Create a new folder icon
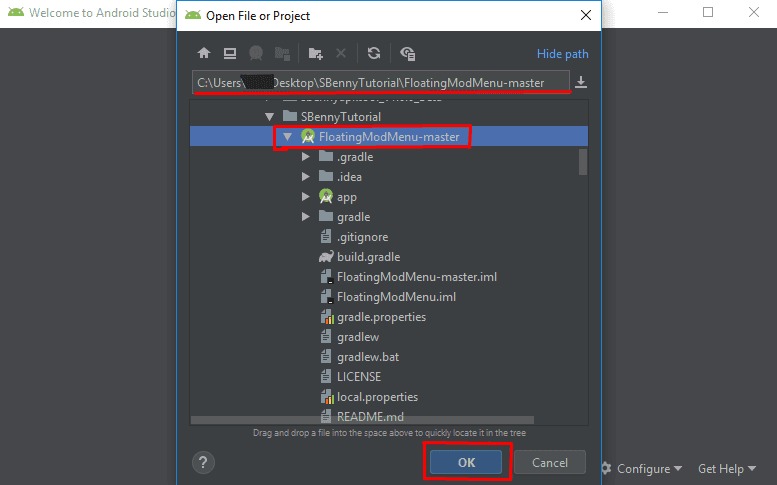This screenshot has width=777, height=485. [x=316, y=53]
